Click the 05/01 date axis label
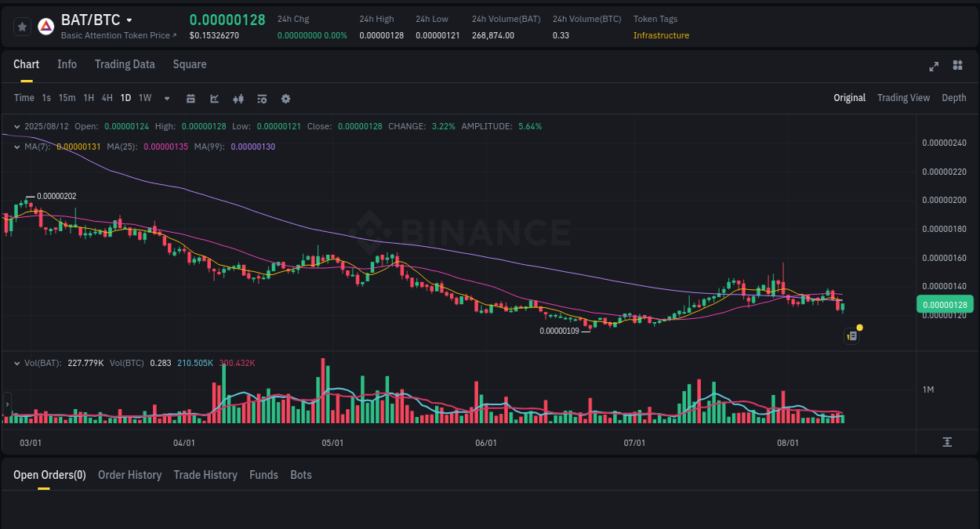 pos(332,443)
